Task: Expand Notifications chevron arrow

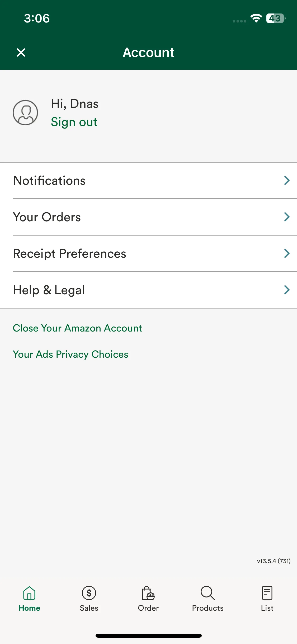Action: (287, 180)
